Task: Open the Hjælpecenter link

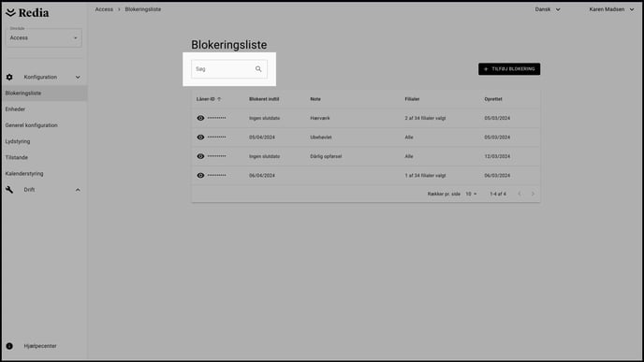Action: tap(40, 346)
